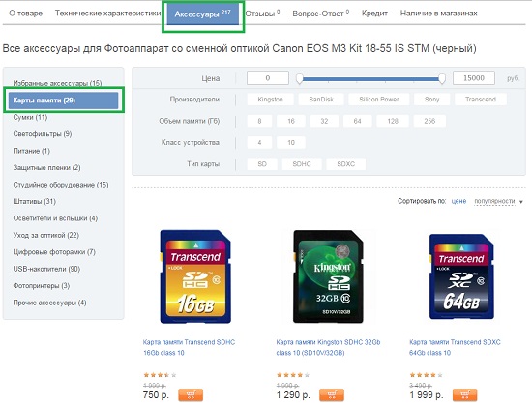Filter by SD card type
532x404 pixels.
tap(262, 164)
